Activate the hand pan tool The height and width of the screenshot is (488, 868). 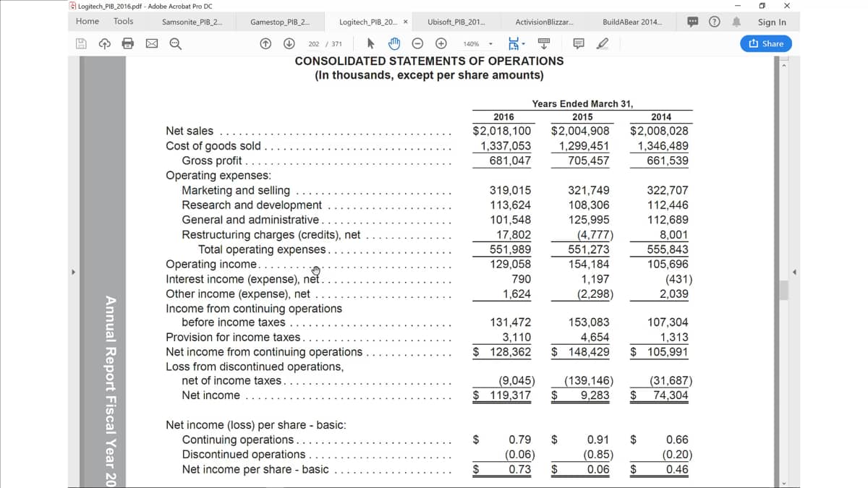(x=395, y=43)
